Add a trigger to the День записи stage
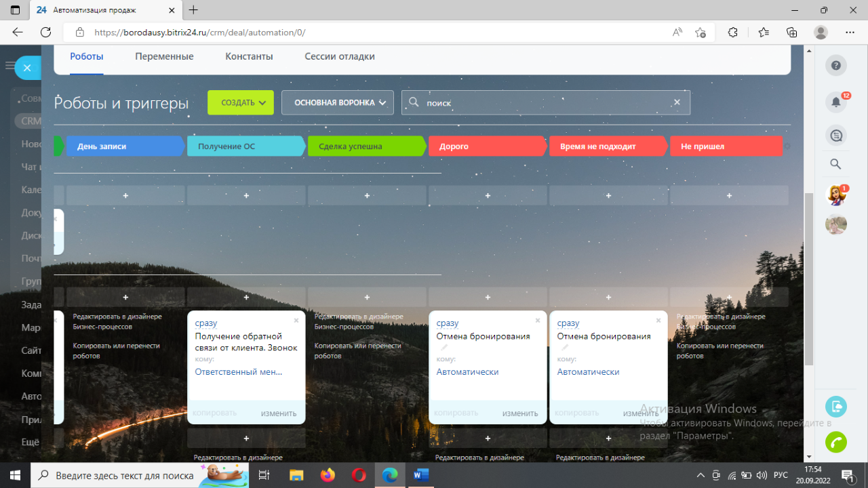Viewport: 868px width, 488px height. pyautogui.click(x=125, y=195)
